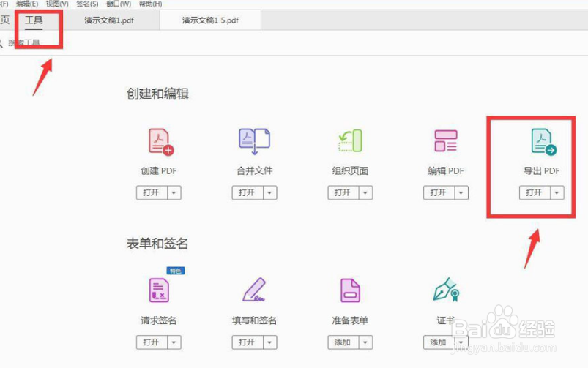Viewport: 588px width, 368px height.
Task: Click the 填写和签名 label text
Action: point(254,320)
